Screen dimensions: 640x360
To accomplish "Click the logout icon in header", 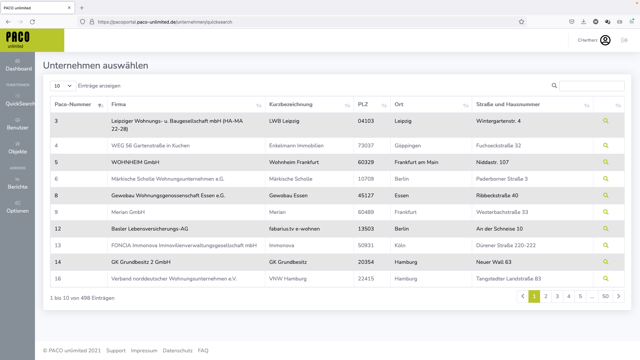I will point(624,40).
